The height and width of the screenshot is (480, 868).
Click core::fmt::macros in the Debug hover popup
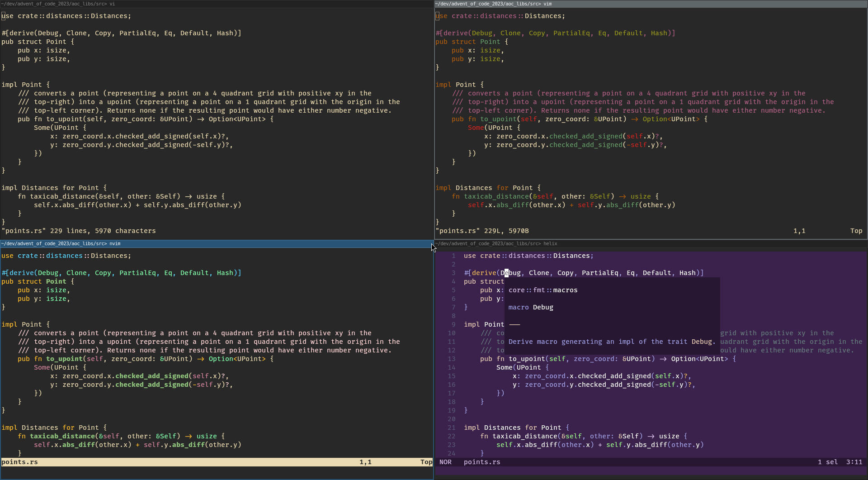click(543, 290)
